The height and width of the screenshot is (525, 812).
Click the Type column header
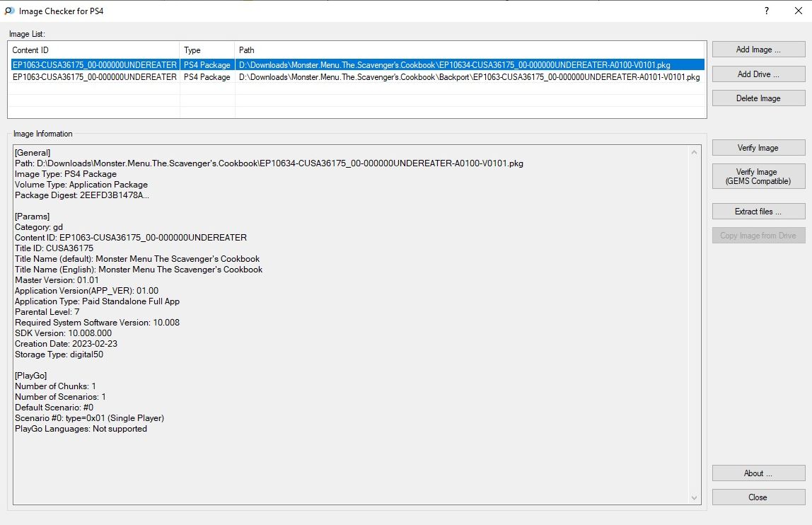point(207,50)
